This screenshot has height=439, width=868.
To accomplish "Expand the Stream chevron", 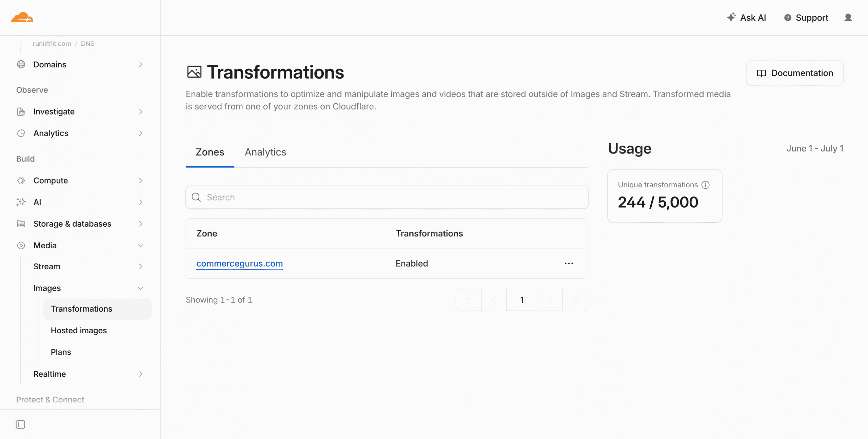I will 141,267.
